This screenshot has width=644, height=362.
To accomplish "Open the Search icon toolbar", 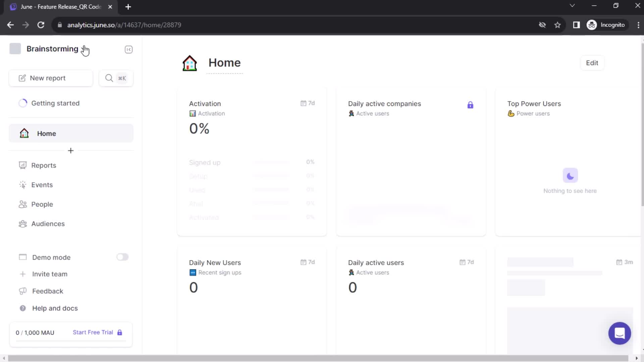I will [115, 78].
